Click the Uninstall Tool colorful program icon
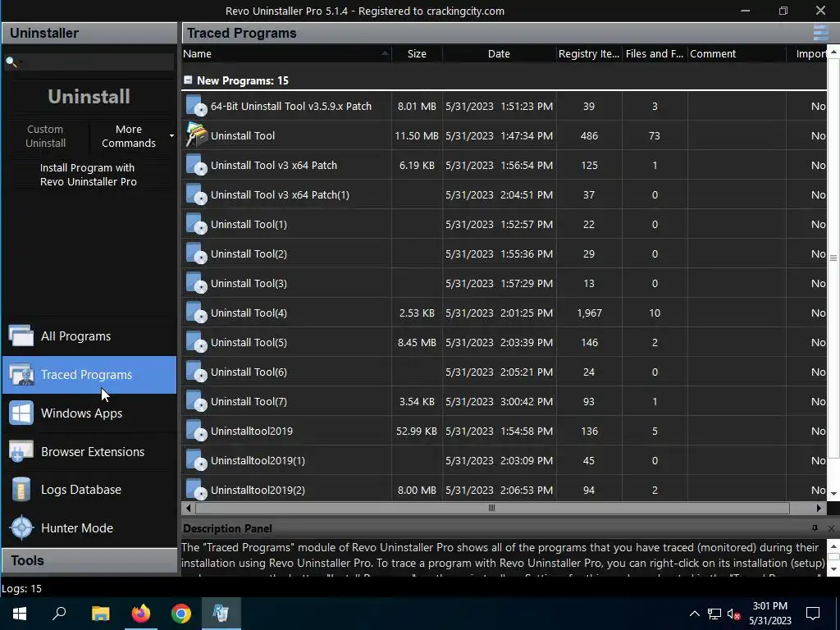 click(196, 135)
